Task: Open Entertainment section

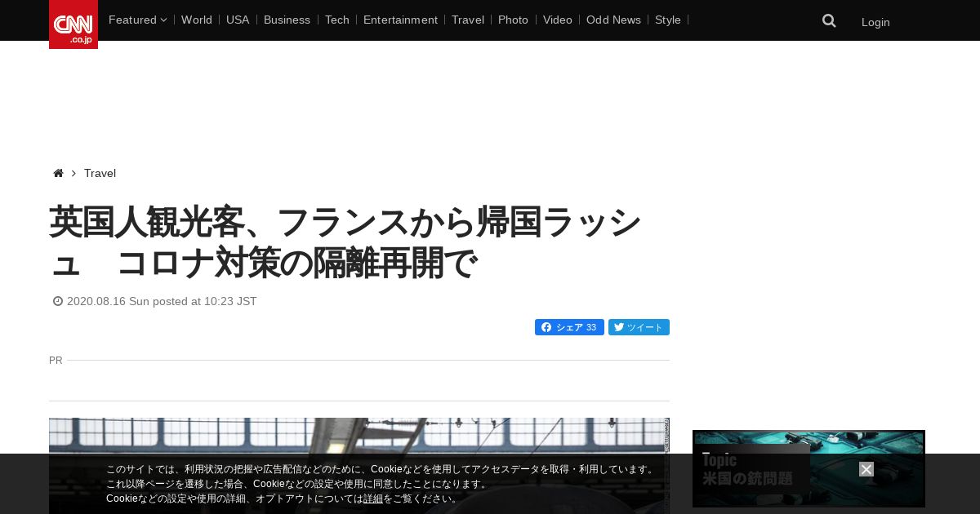Action: [400, 20]
